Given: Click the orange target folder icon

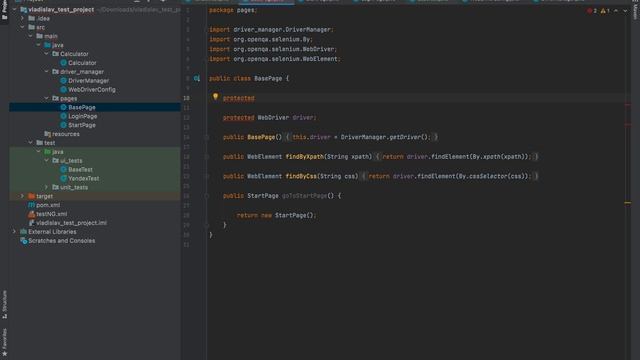Looking at the screenshot, I should point(31,196).
